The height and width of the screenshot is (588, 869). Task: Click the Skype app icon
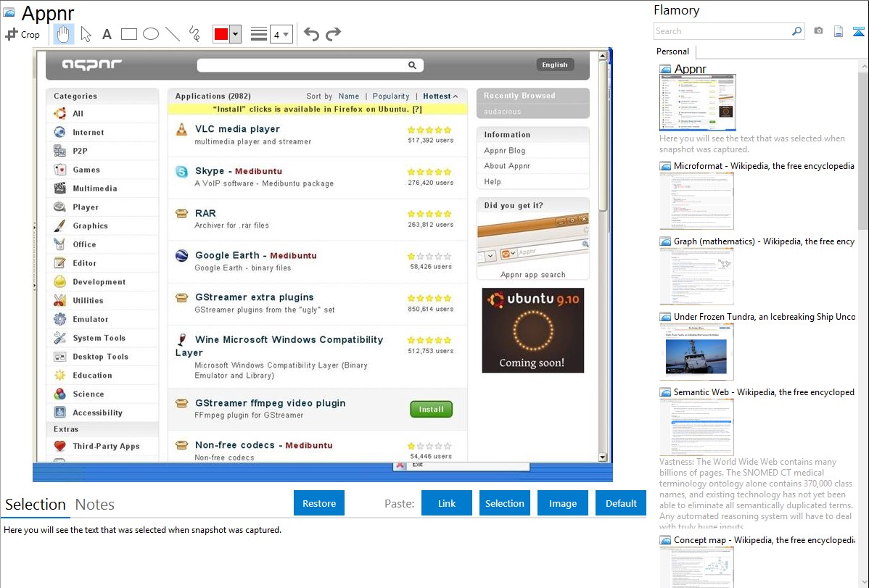(x=182, y=172)
